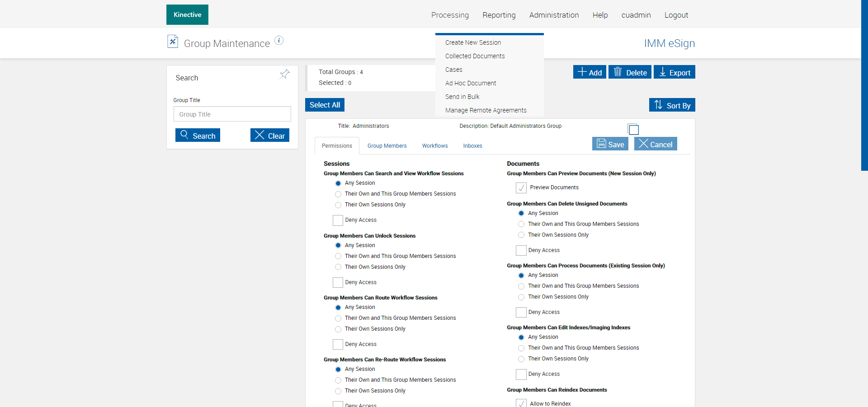Click the Group Maintenance page document icon
The image size is (868, 407).
pos(173,42)
